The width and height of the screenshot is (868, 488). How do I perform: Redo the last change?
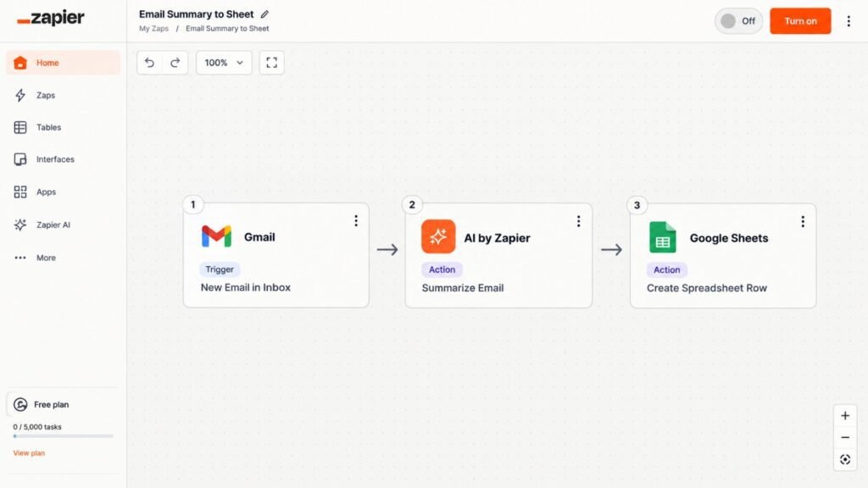coord(175,63)
